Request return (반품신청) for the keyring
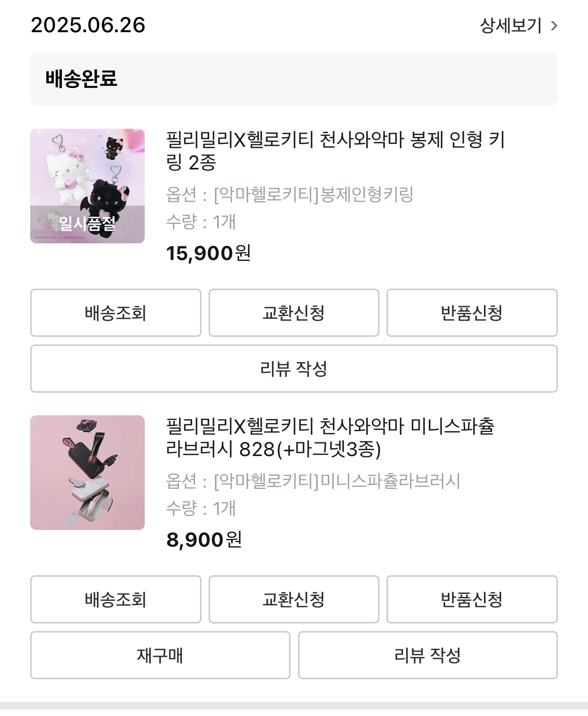 [471, 313]
